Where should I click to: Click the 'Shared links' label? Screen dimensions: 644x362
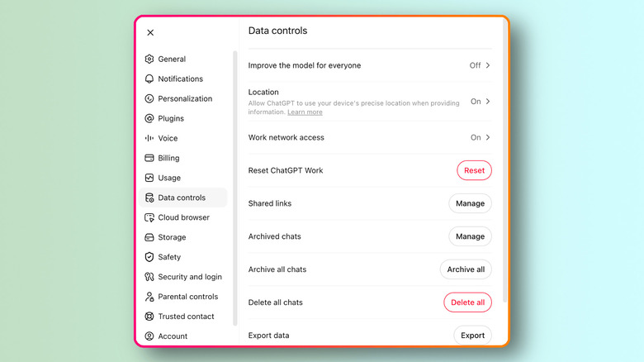(269, 203)
